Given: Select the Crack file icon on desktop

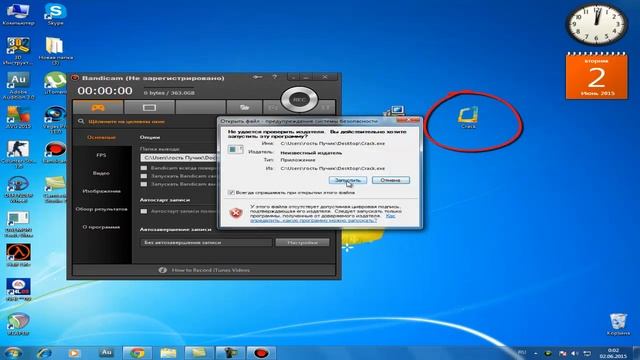Looking at the screenshot, I should coord(468,118).
